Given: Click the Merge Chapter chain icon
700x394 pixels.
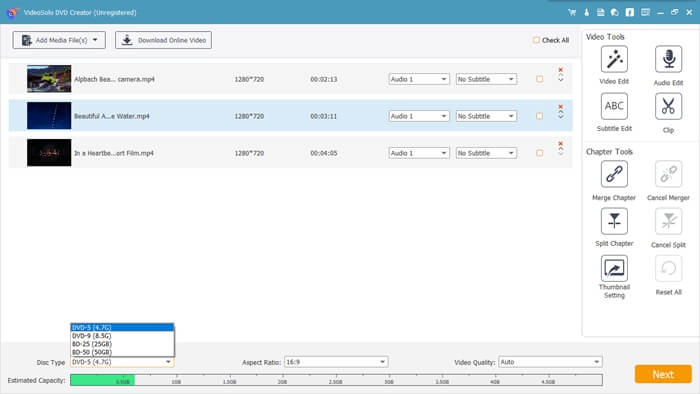Looking at the screenshot, I should (x=614, y=174).
